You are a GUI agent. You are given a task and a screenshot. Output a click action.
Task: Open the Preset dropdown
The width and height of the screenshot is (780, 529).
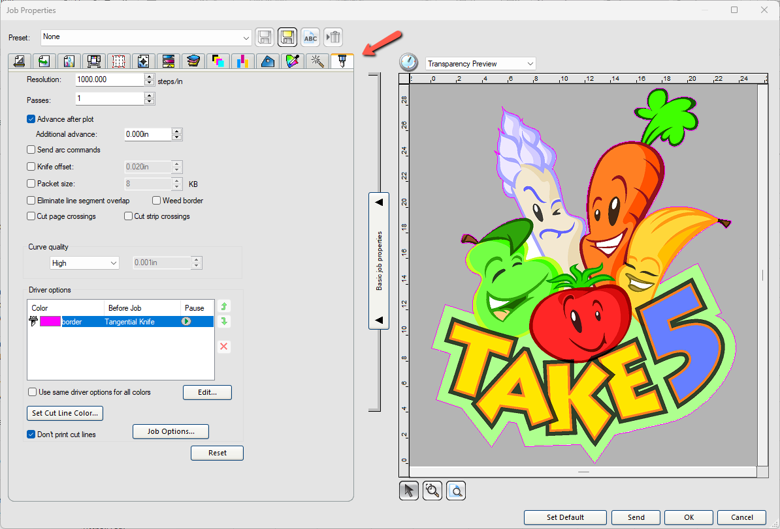point(245,37)
